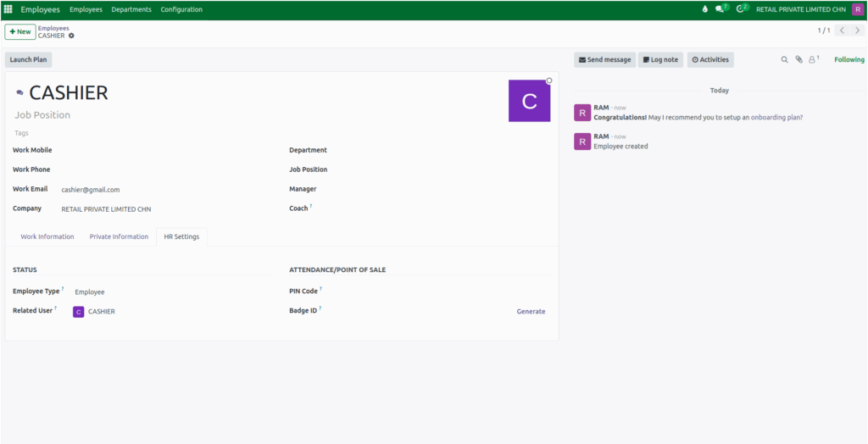Click the chat bubble icon beside CASHIER name
Screen dimensions: 868x444
click(20, 93)
